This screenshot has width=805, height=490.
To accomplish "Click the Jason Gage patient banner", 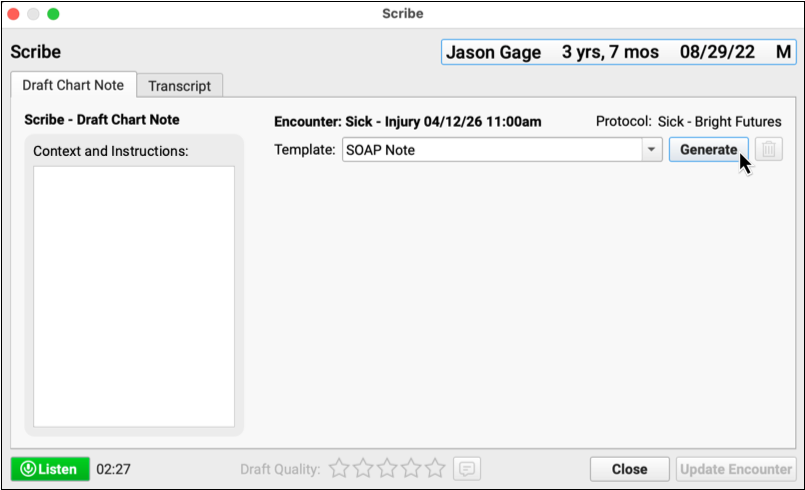I will (x=618, y=52).
